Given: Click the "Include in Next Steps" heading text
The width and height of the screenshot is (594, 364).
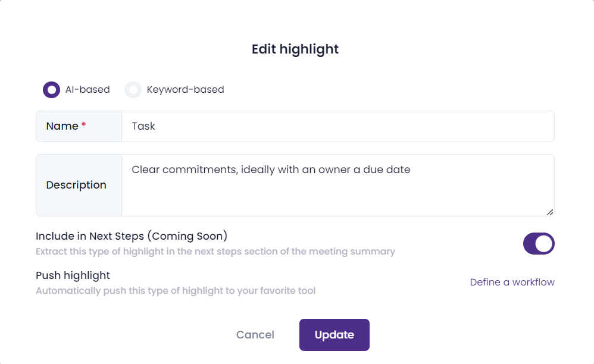Looking at the screenshot, I should (132, 236).
